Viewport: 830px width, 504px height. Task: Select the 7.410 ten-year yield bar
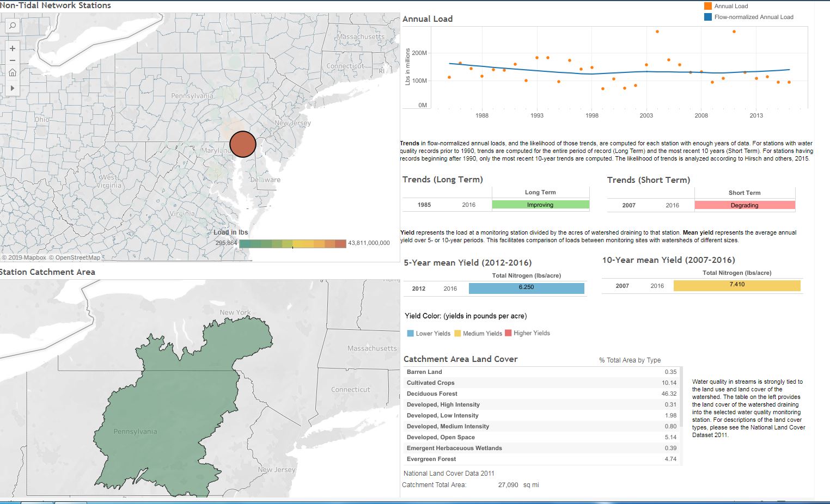[737, 285]
